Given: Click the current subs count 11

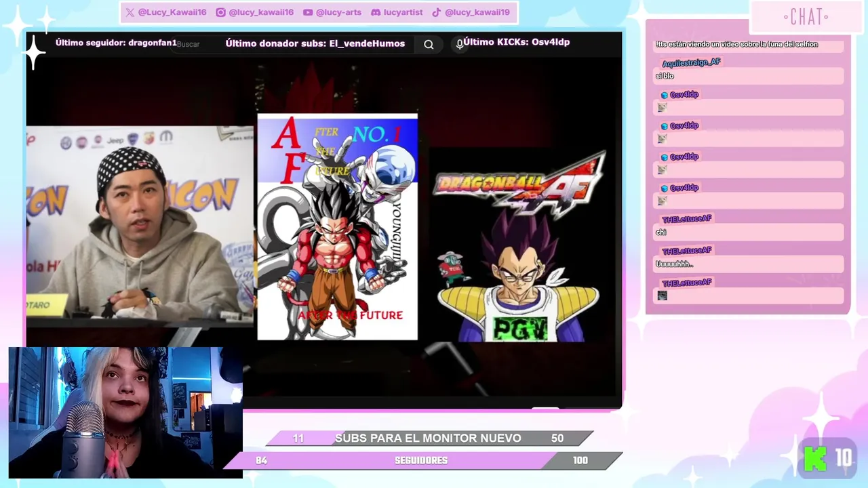Looking at the screenshot, I should [298, 439].
